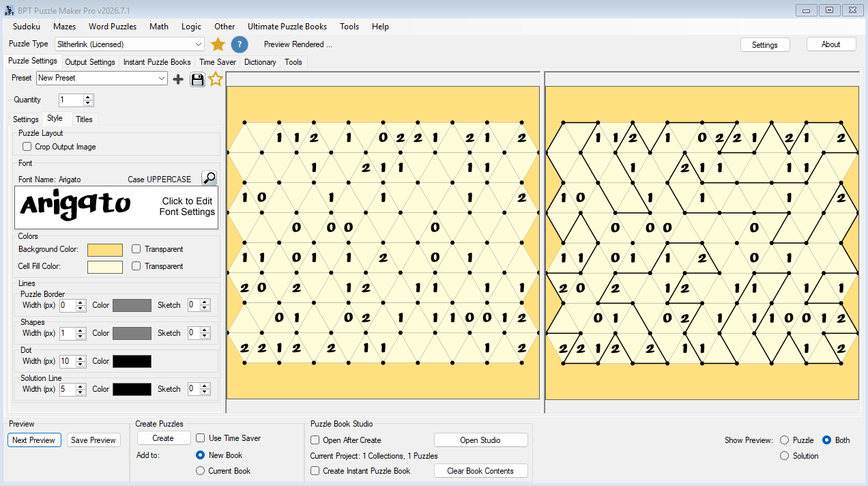Switch to the Dictionary tab
This screenshot has height=486, width=868.
coord(260,62)
